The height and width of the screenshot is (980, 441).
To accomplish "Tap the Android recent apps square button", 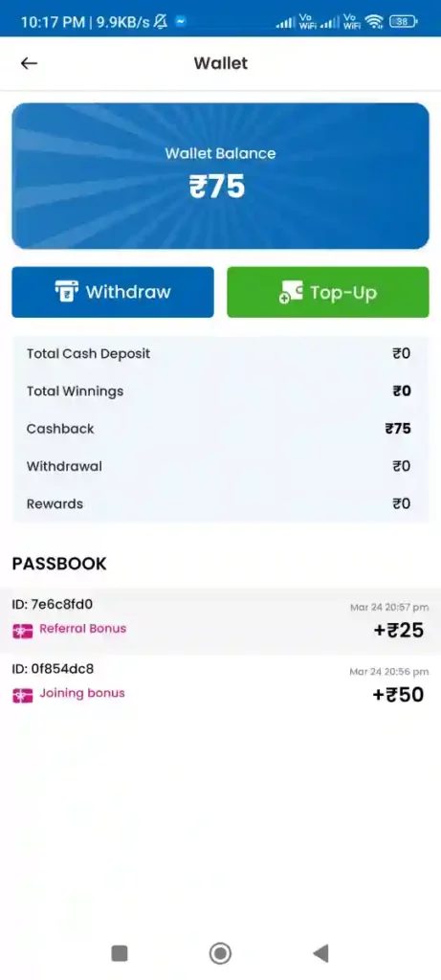I will (120, 953).
